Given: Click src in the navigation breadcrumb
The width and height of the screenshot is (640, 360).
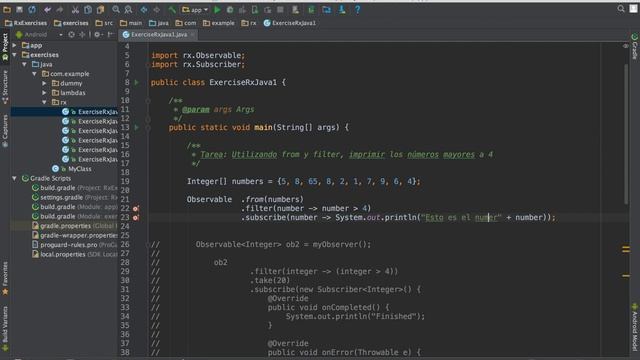Looking at the screenshot, I should [x=104, y=23].
